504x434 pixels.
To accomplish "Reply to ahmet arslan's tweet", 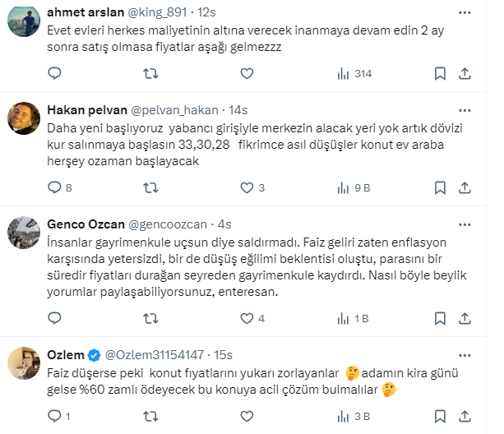I will click(54, 73).
